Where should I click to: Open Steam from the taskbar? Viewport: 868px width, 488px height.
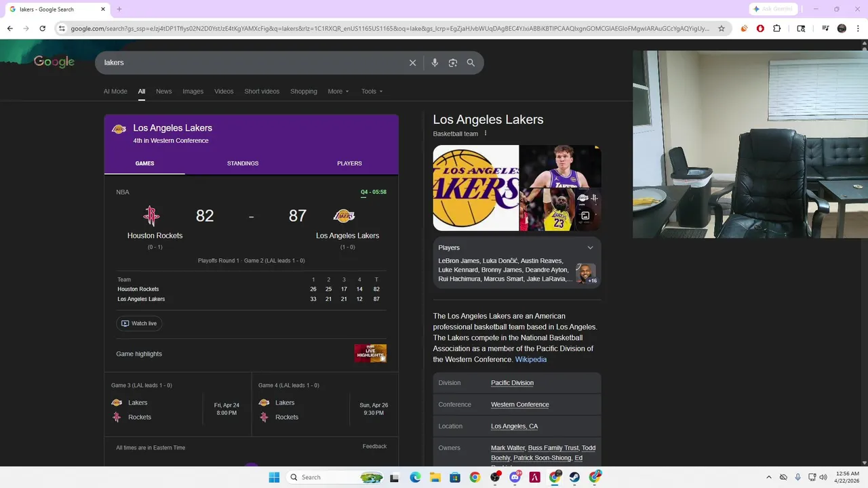[x=575, y=477]
